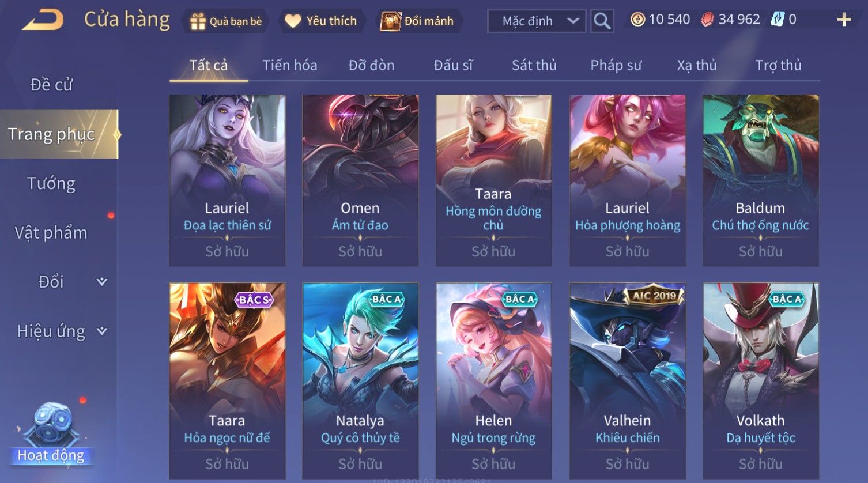Open the search magnifier icon
The width and height of the screenshot is (868, 483).
click(x=602, y=21)
